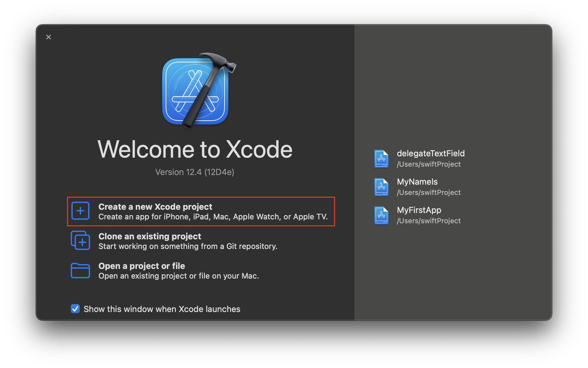Open recent project MyNameIs
The image size is (588, 368).
point(418,187)
